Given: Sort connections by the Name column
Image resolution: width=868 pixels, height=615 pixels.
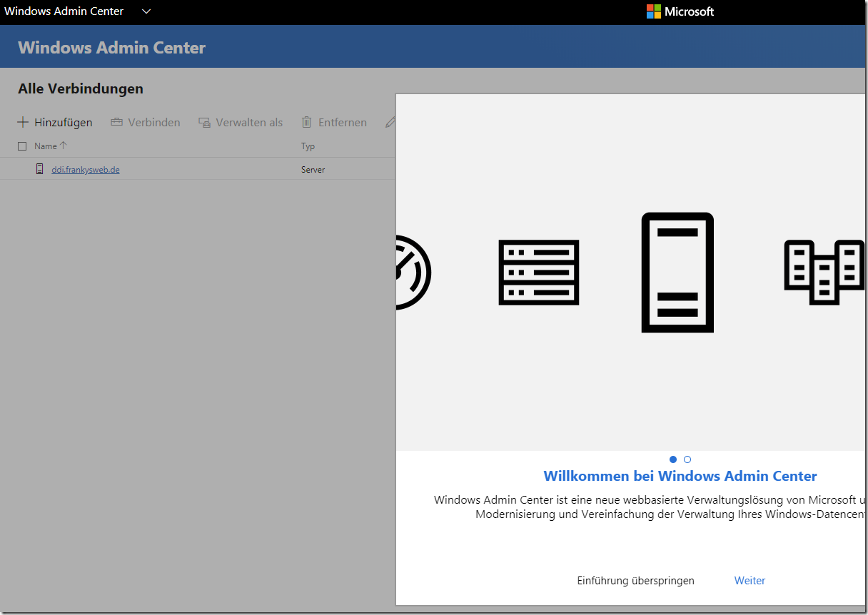Looking at the screenshot, I should click(46, 146).
